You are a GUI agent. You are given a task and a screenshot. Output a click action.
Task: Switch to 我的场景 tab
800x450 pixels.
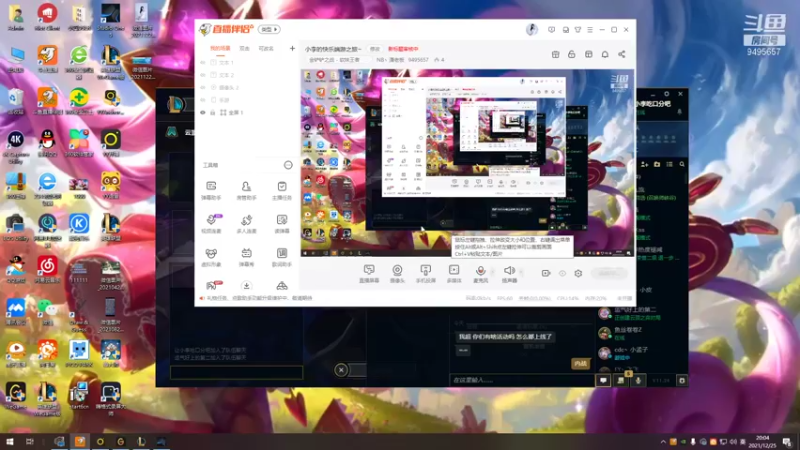coord(220,48)
